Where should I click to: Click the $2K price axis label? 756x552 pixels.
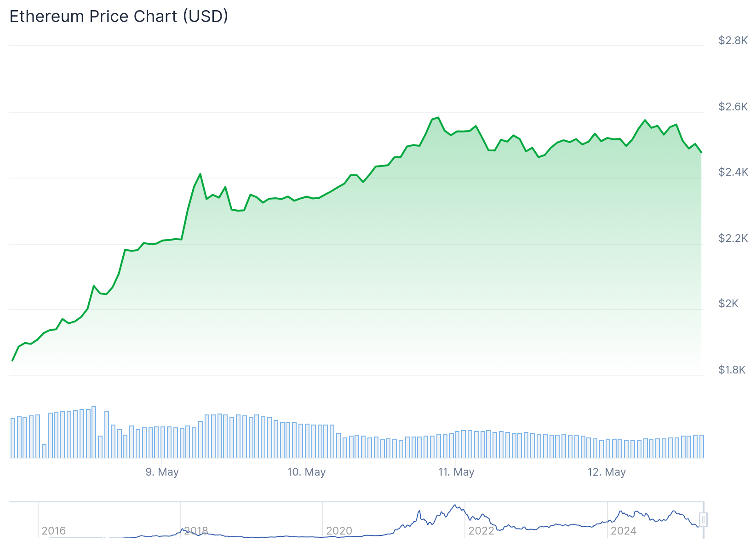pyautogui.click(x=728, y=304)
